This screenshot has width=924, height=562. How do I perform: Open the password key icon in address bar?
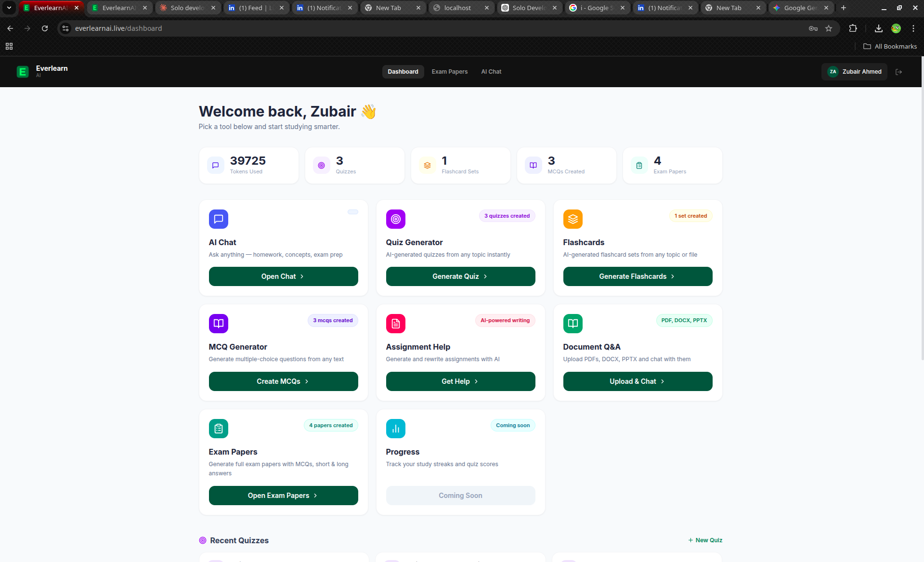(x=813, y=28)
